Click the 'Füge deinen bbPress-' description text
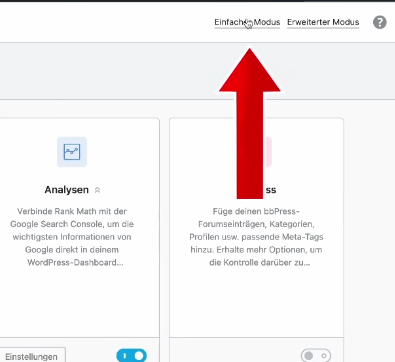The width and height of the screenshot is (395, 362). click(256, 237)
